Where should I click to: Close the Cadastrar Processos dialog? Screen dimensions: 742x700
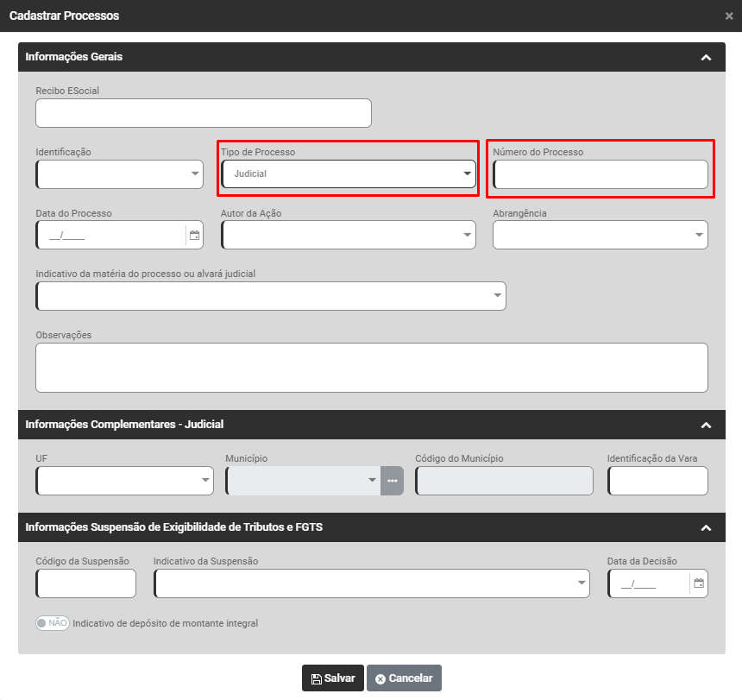(x=729, y=16)
